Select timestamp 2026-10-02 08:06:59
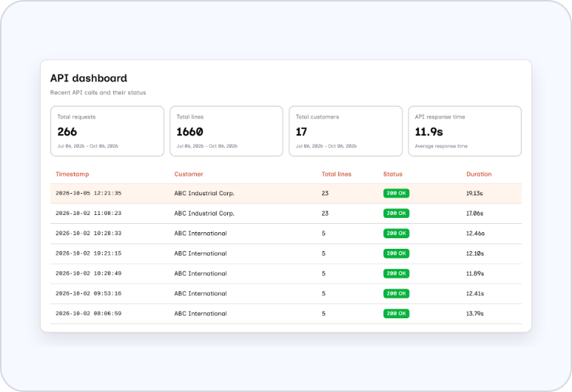The width and height of the screenshot is (572, 392). (88, 314)
